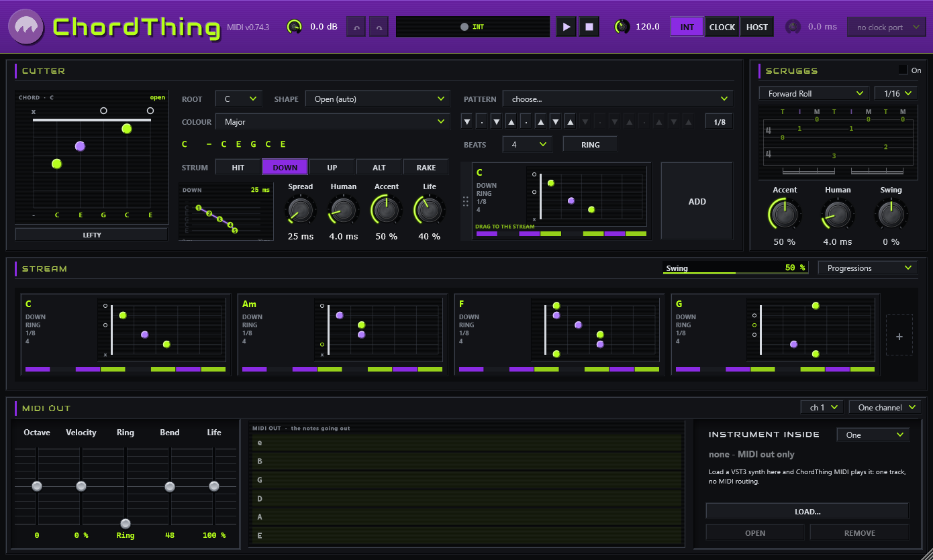Click the undo arrow button

coord(356,27)
